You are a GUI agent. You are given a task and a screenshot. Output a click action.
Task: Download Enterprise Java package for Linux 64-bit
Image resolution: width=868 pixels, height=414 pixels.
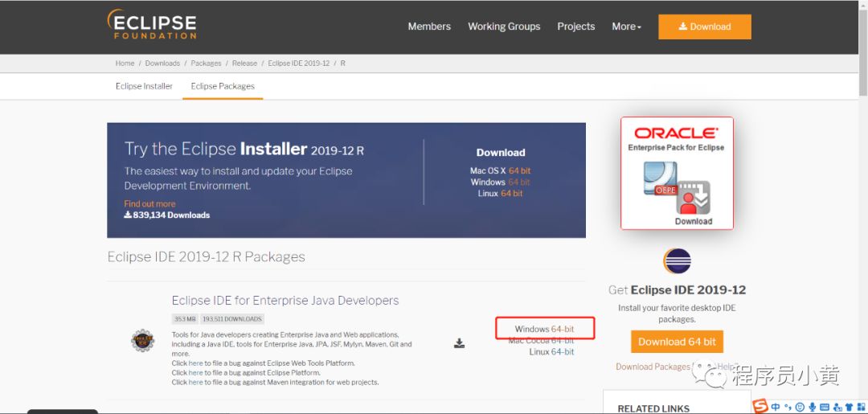[563, 352]
